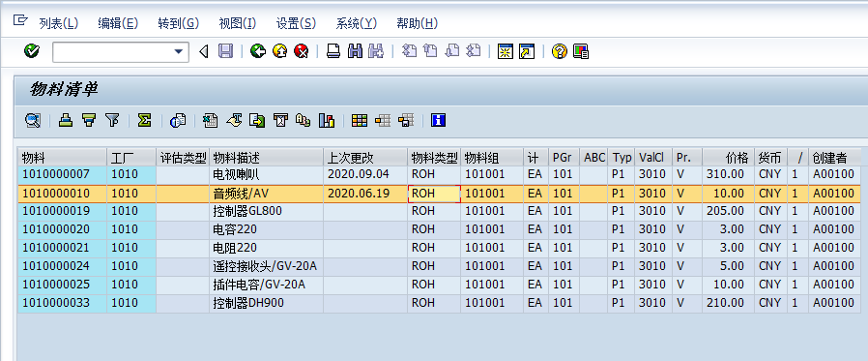Click the Set Filter funnel icon
Viewport: 868px width, 361px height.
tap(112, 120)
